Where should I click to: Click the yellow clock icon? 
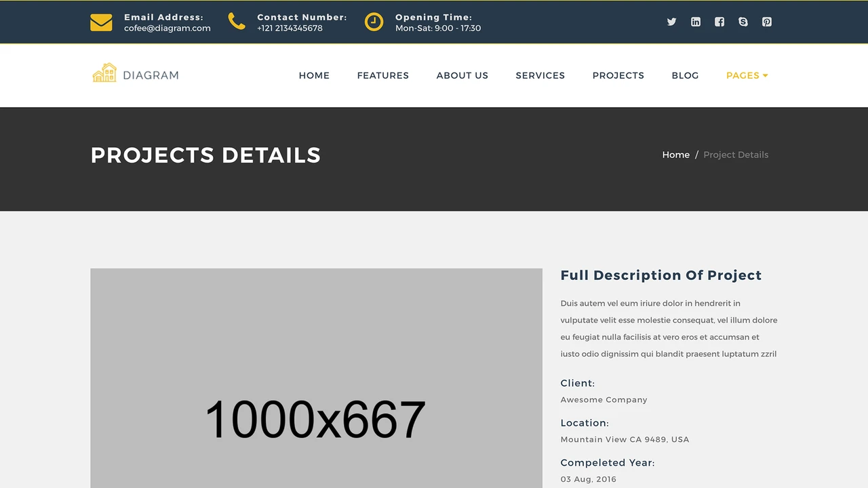tap(374, 22)
